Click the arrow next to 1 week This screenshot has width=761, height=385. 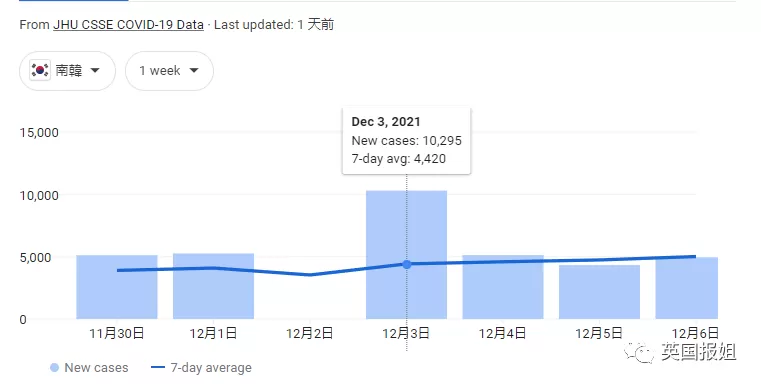(194, 70)
